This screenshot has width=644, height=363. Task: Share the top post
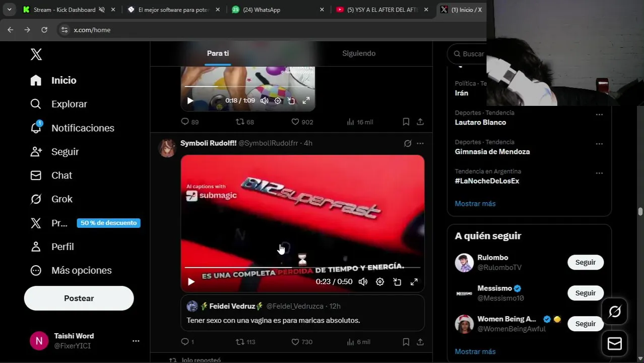point(420,122)
